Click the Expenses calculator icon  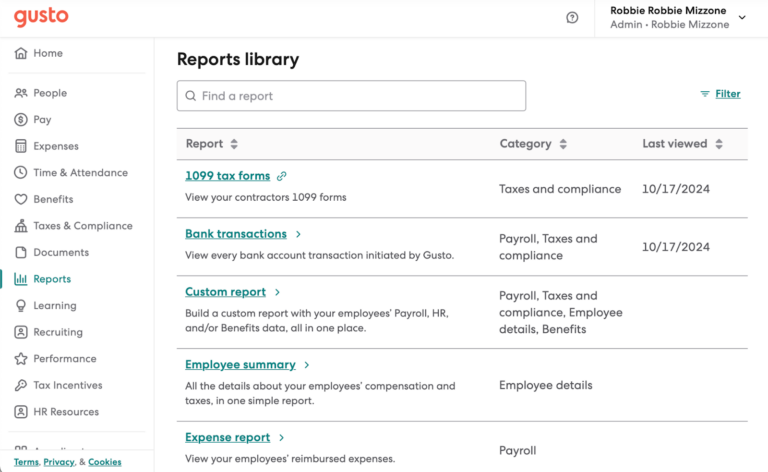click(x=21, y=146)
